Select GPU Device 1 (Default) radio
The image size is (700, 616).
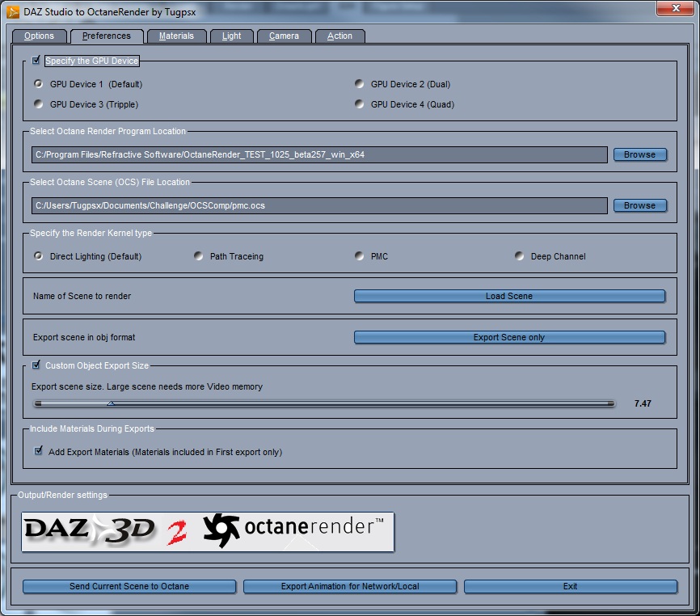(x=38, y=83)
